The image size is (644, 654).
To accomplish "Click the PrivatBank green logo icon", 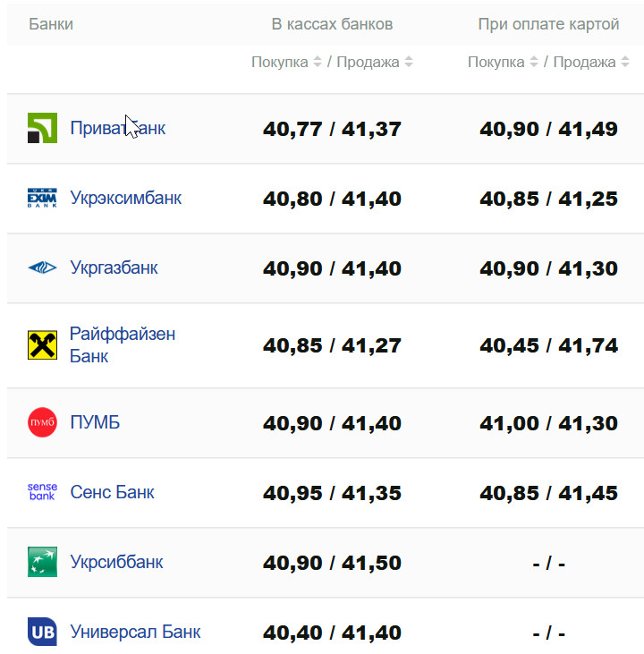I will click(x=42, y=129).
